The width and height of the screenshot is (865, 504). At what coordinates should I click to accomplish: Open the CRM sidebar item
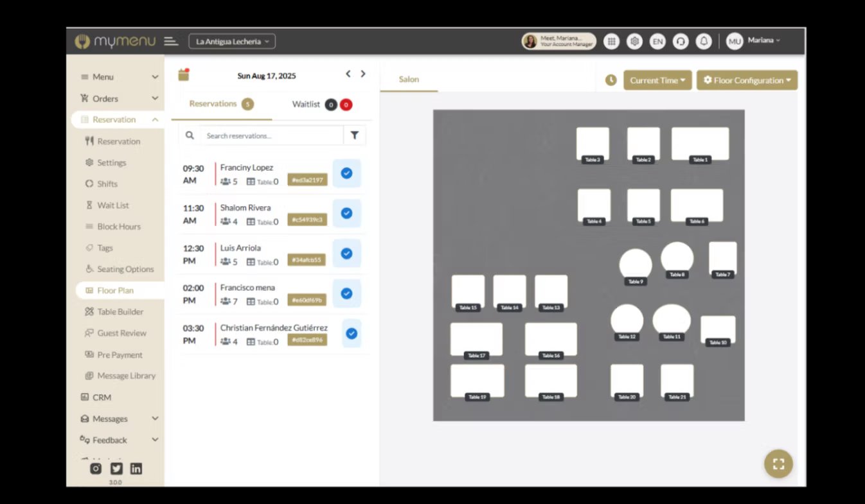[x=102, y=397]
